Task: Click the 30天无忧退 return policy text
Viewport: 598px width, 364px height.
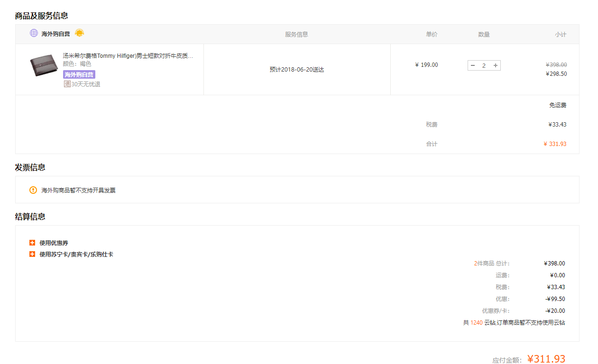Action: (x=86, y=84)
